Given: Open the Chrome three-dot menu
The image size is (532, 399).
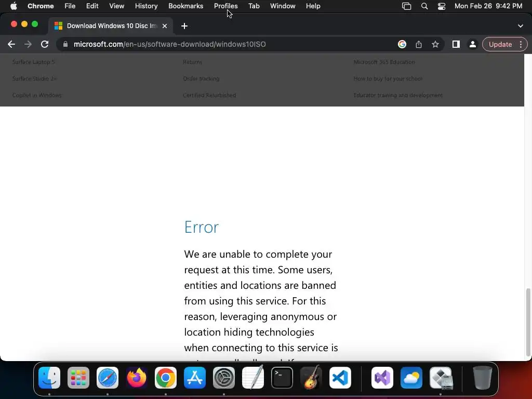Looking at the screenshot, I should click(x=521, y=45).
